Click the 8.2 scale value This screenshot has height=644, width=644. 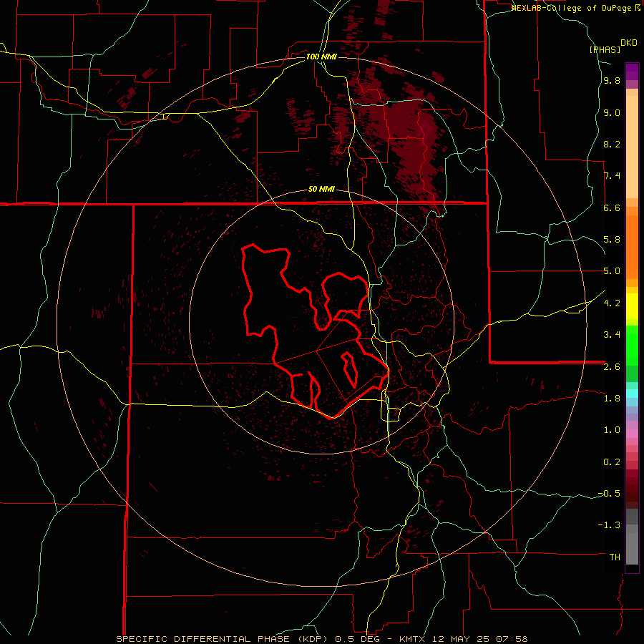612,144
